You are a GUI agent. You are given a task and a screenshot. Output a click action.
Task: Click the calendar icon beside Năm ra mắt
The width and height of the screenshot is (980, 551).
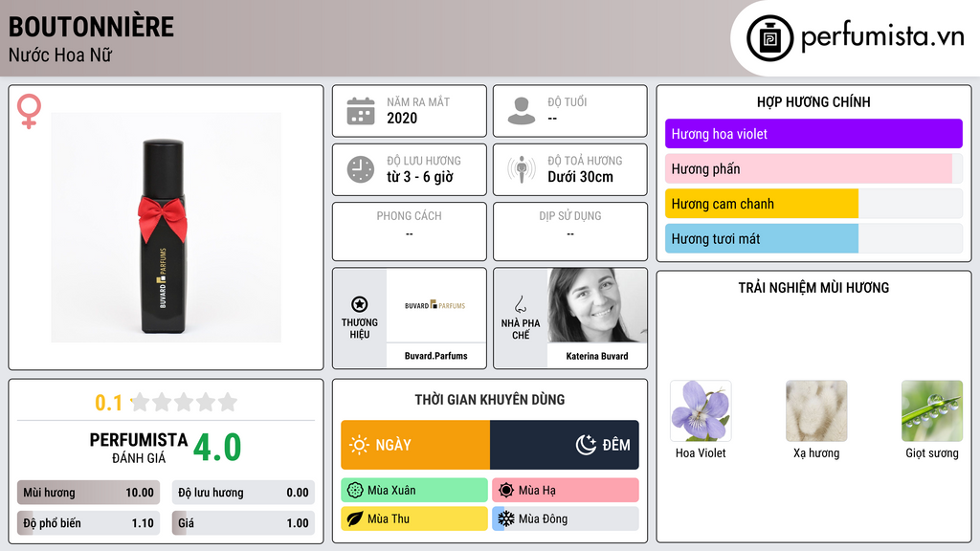361,111
